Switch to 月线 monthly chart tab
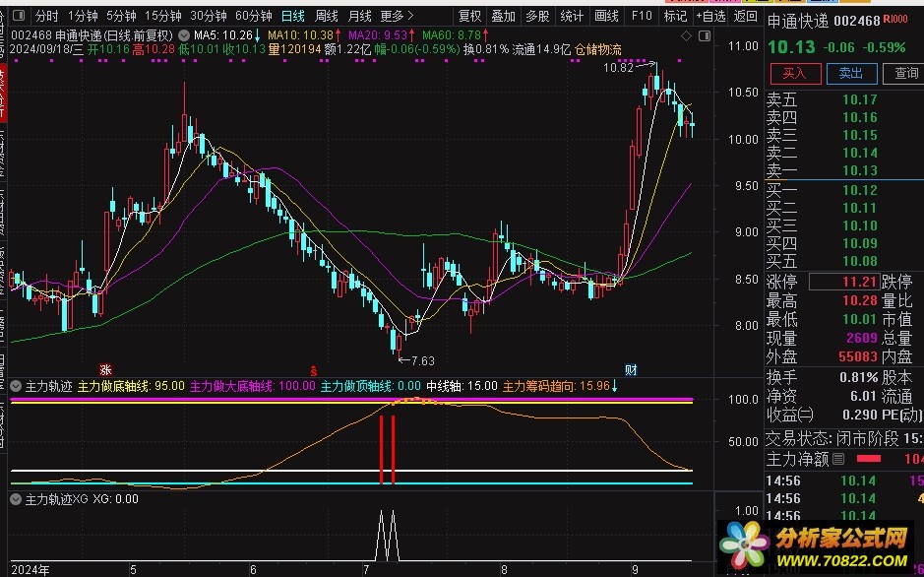The width and height of the screenshot is (924, 577). 359,16
